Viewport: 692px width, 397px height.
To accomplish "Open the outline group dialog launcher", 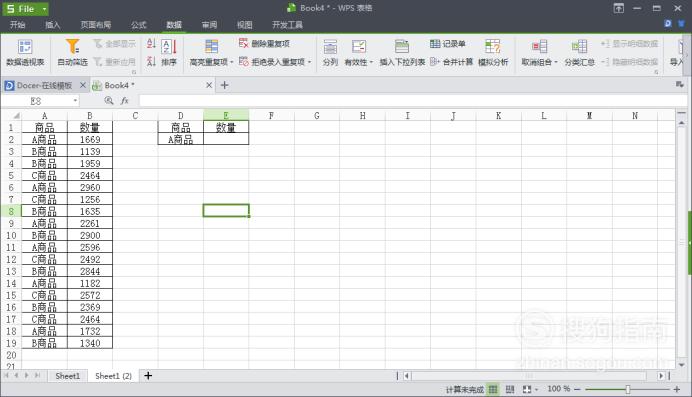I will (x=656, y=71).
